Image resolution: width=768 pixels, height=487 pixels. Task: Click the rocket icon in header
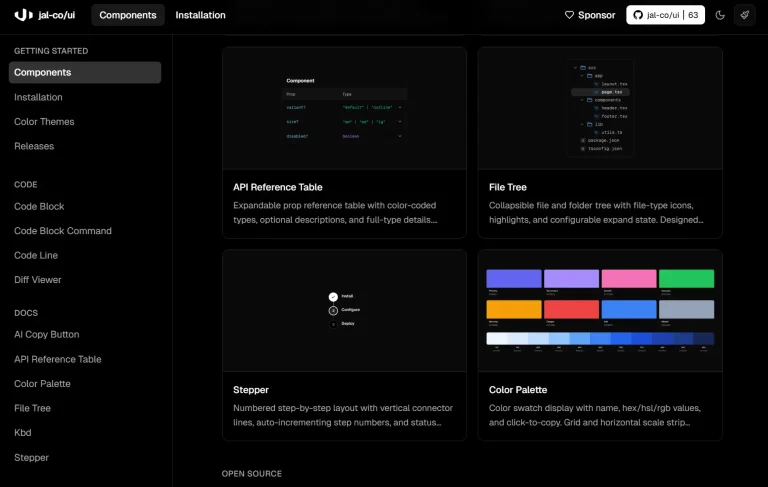744,15
